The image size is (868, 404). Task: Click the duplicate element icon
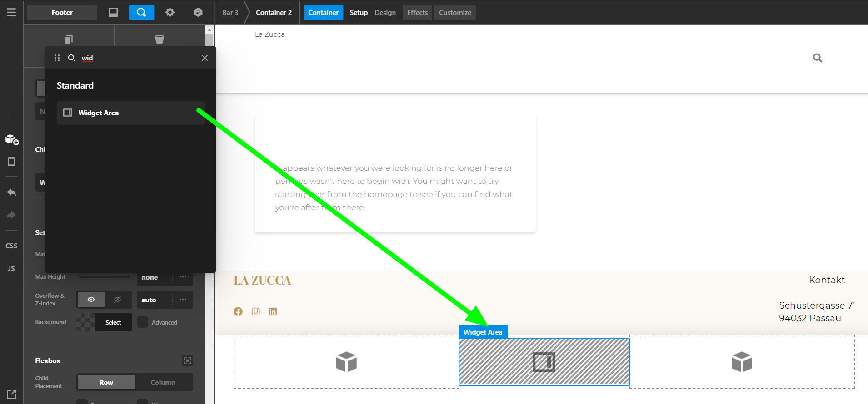coord(69,39)
